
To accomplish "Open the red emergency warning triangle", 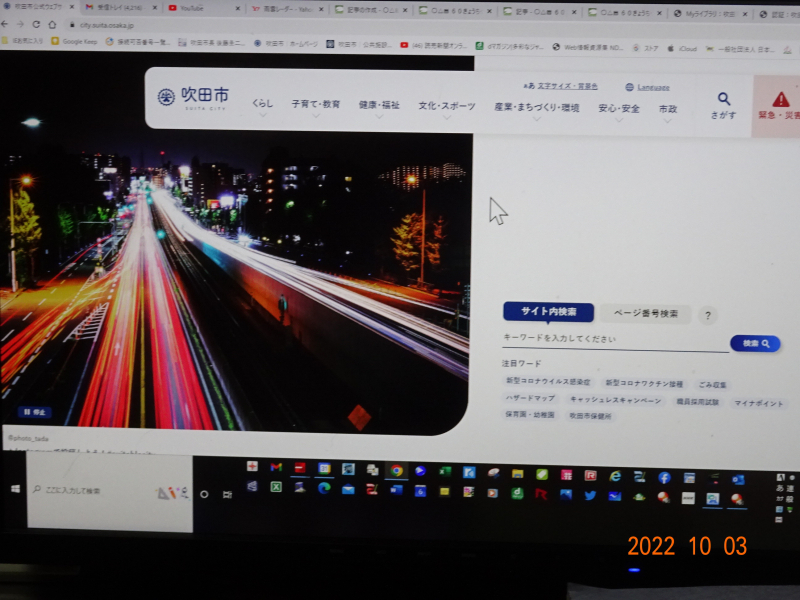I will (781, 99).
